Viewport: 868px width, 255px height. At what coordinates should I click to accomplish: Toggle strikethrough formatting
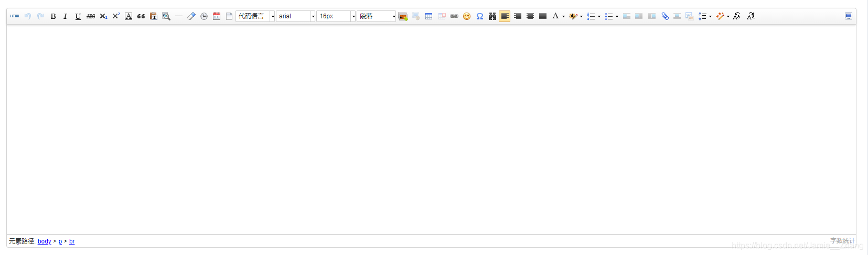(x=91, y=16)
